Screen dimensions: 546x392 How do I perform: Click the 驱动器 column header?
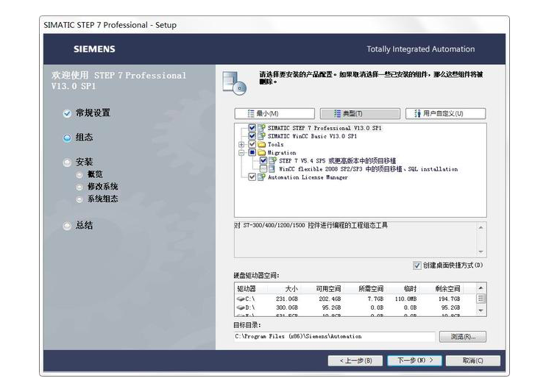[247, 288]
